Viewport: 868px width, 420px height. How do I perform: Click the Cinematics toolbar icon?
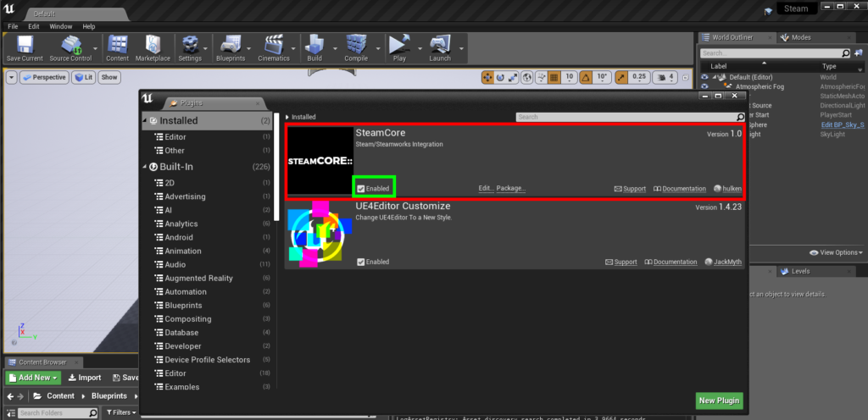click(274, 48)
